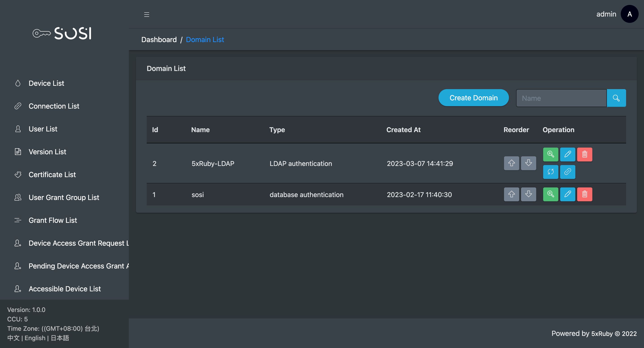Toggle the hamburger sidebar menu
The height and width of the screenshot is (348, 644).
point(146,15)
